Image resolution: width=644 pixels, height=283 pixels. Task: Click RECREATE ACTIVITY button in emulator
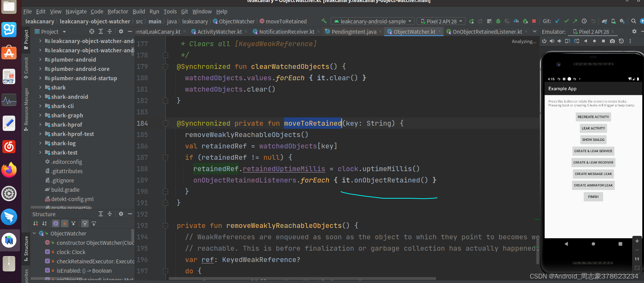click(593, 117)
